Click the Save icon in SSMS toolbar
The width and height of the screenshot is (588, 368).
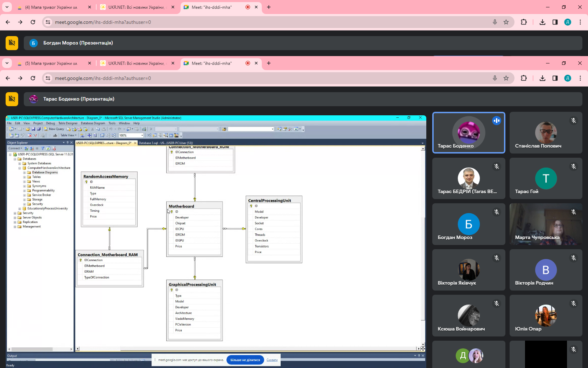(33, 129)
